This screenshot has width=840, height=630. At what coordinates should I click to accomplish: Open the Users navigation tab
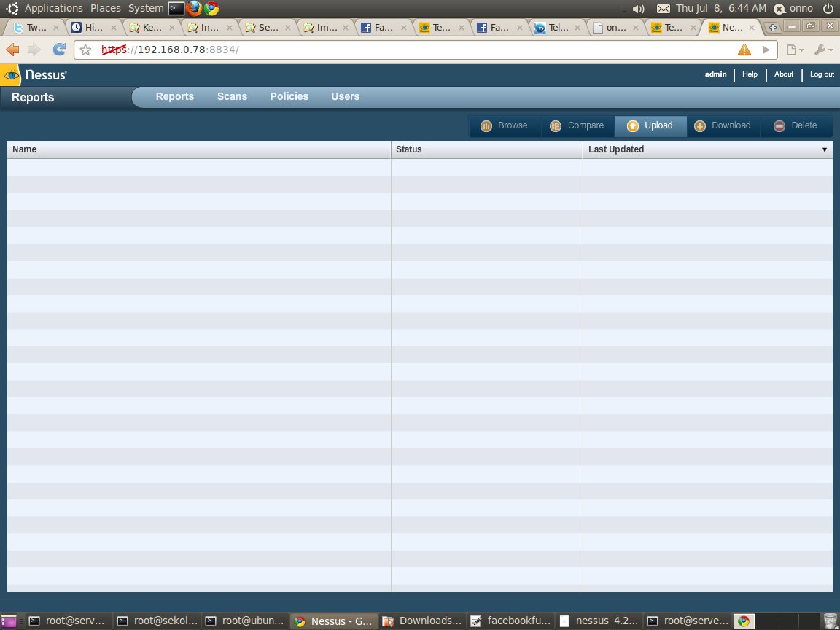click(345, 96)
